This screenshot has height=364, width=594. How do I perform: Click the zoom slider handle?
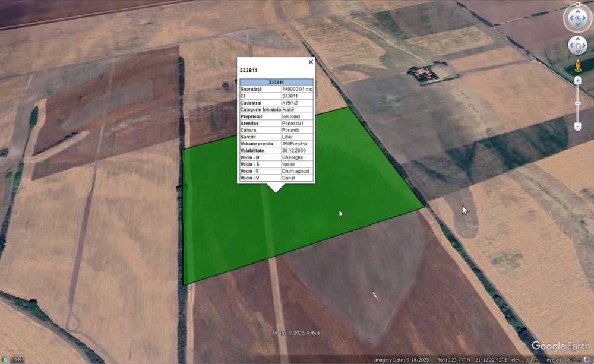click(578, 103)
